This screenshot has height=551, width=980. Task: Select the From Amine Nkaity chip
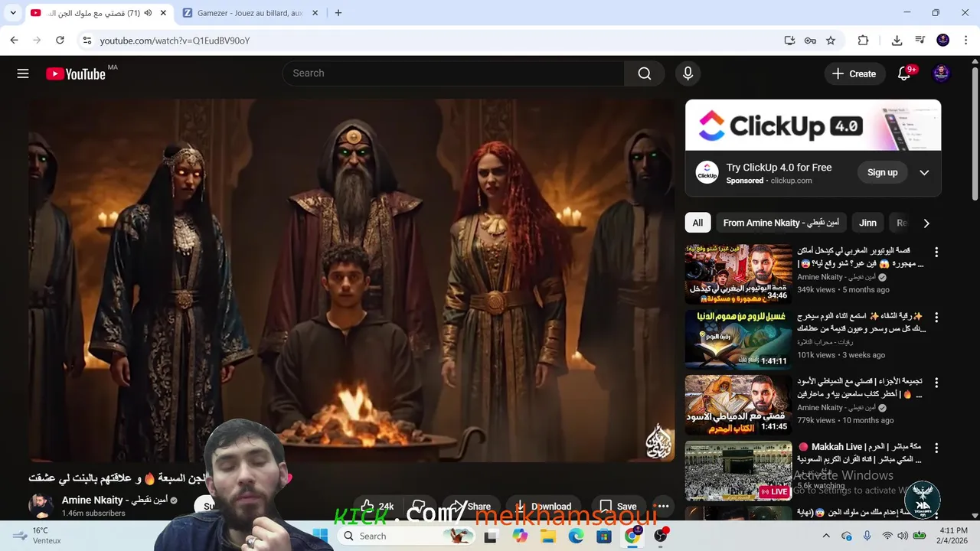coord(781,223)
